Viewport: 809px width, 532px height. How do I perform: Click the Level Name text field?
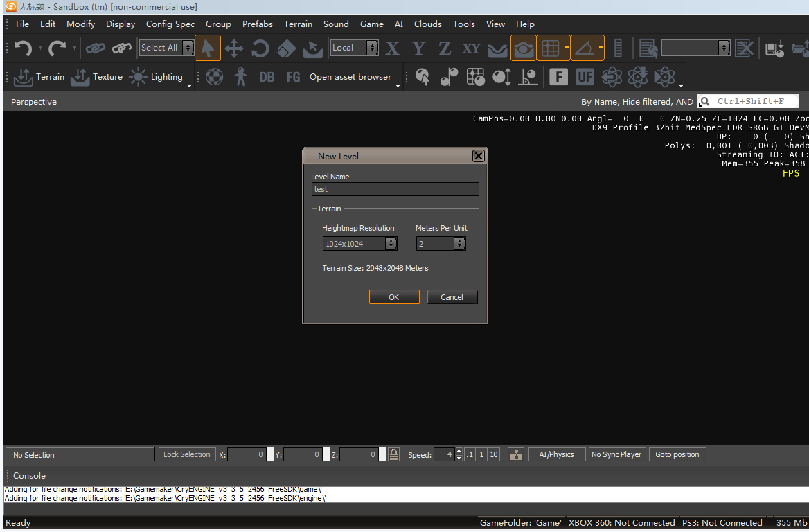395,189
